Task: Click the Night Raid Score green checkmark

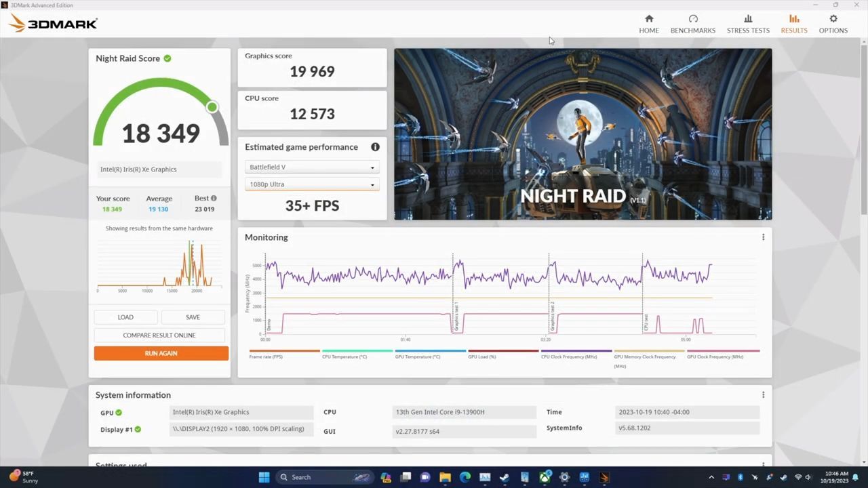Action: (x=167, y=58)
